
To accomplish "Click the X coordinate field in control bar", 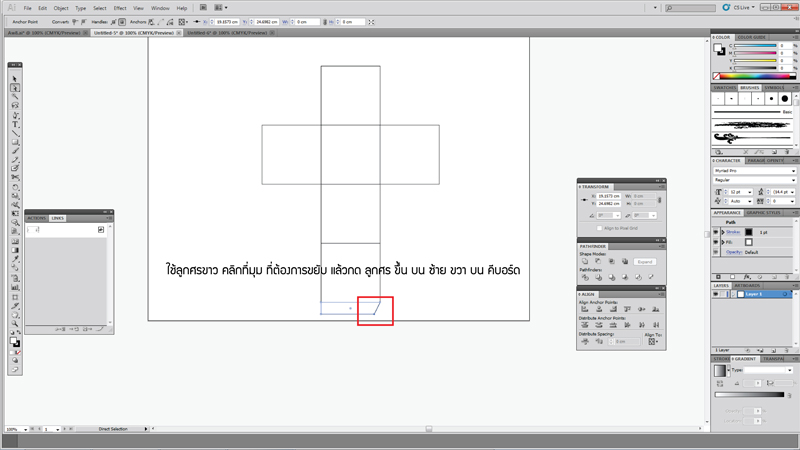I will 227,22.
